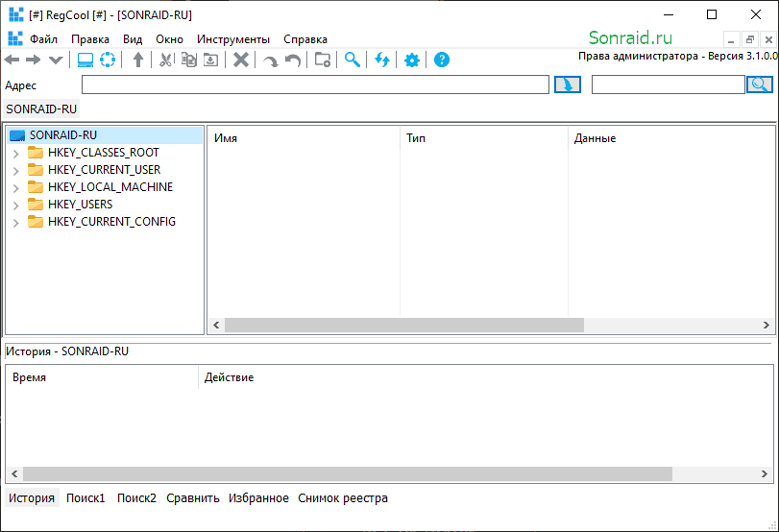Click the values pane scroll-right arrow
The height and width of the screenshot is (532, 779).
coord(767,325)
